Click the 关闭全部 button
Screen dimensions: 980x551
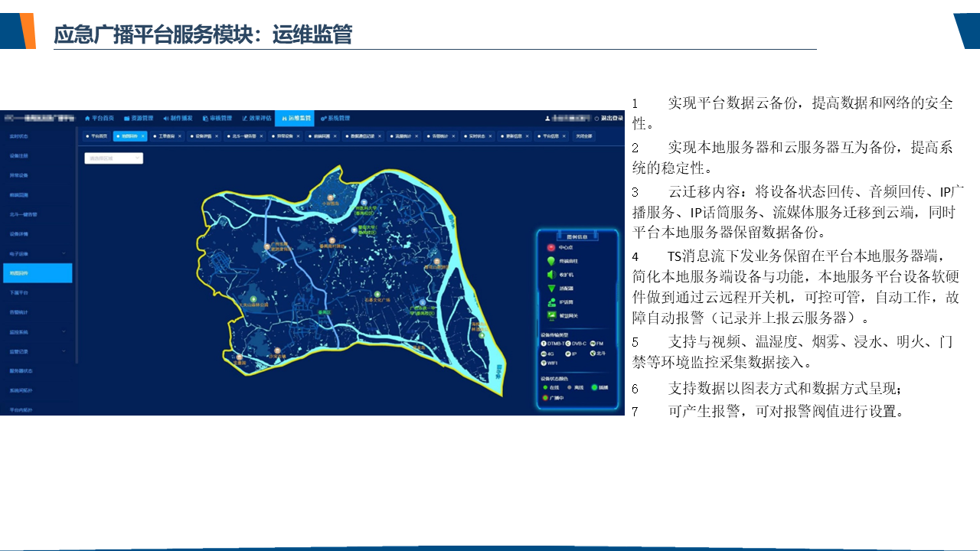point(583,136)
